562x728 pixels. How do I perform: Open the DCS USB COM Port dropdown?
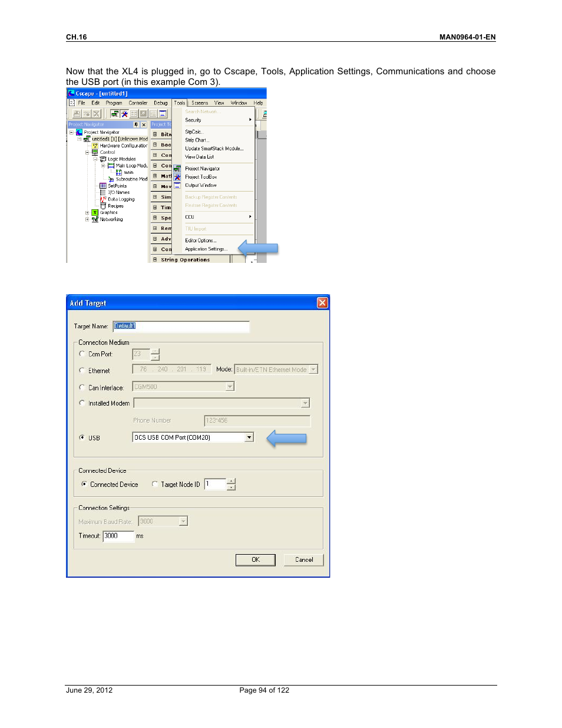[249, 437]
